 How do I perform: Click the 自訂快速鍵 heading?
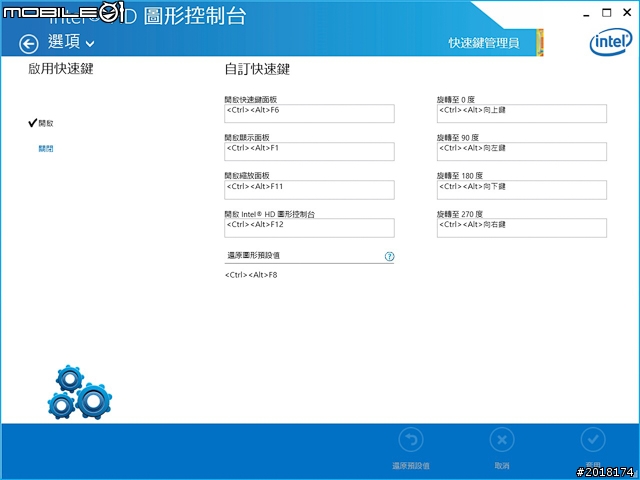[x=257, y=69]
